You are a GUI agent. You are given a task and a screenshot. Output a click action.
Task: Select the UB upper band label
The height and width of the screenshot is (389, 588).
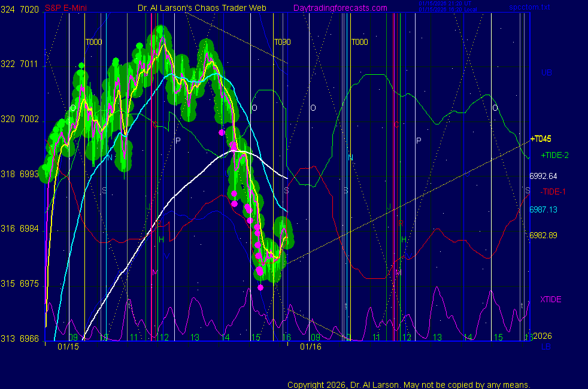pos(546,72)
